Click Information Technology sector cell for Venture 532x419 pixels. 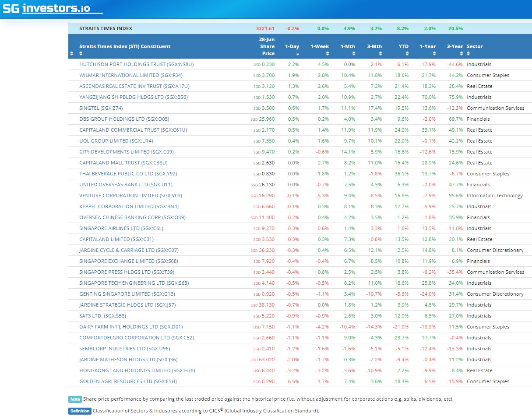click(495, 196)
